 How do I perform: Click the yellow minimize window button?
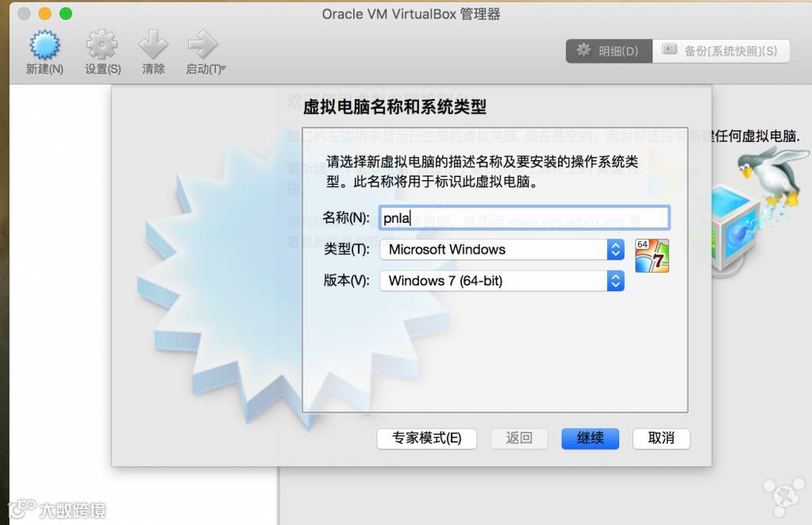click(x=45, y=13)
